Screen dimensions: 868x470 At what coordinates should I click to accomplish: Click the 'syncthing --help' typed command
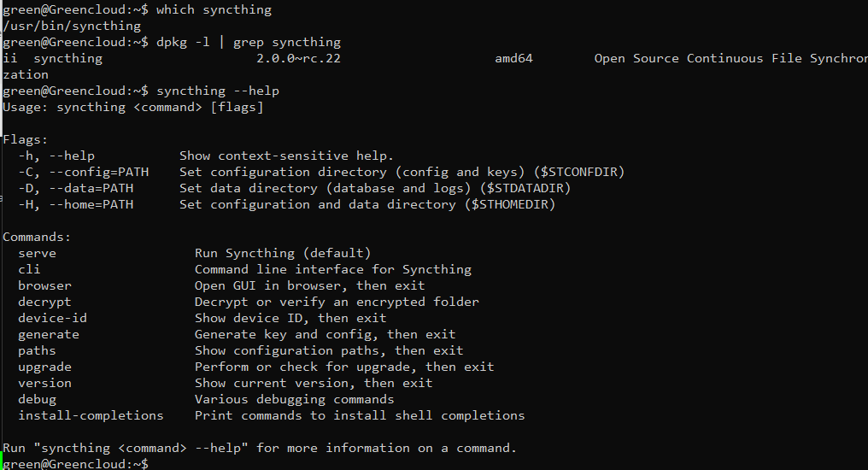click(x=218, y=91)
